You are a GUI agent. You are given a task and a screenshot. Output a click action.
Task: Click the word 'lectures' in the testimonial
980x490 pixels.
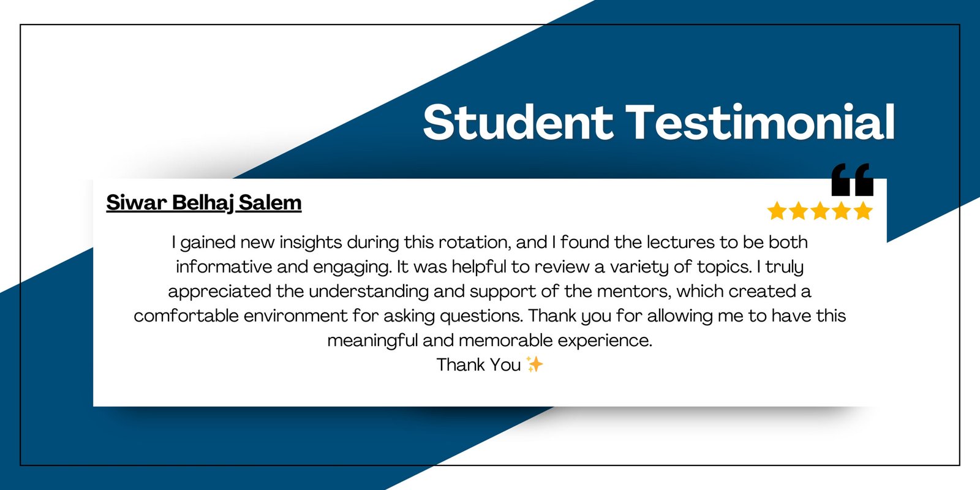coord(680,243)
